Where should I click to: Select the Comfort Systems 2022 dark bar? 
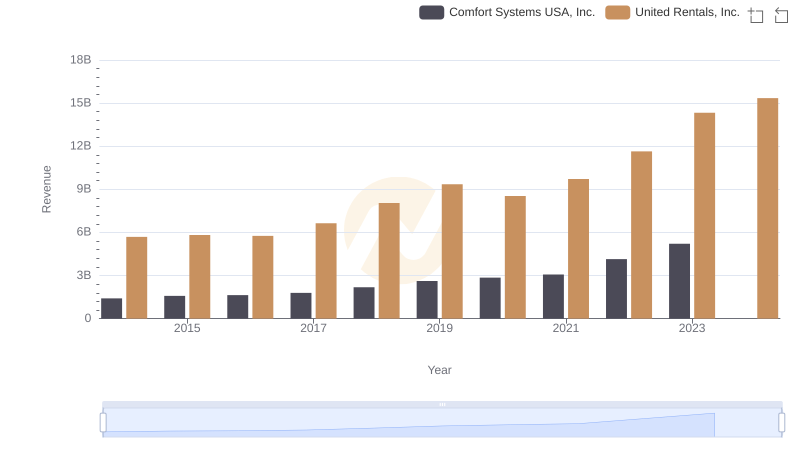[x=616, y=289]
